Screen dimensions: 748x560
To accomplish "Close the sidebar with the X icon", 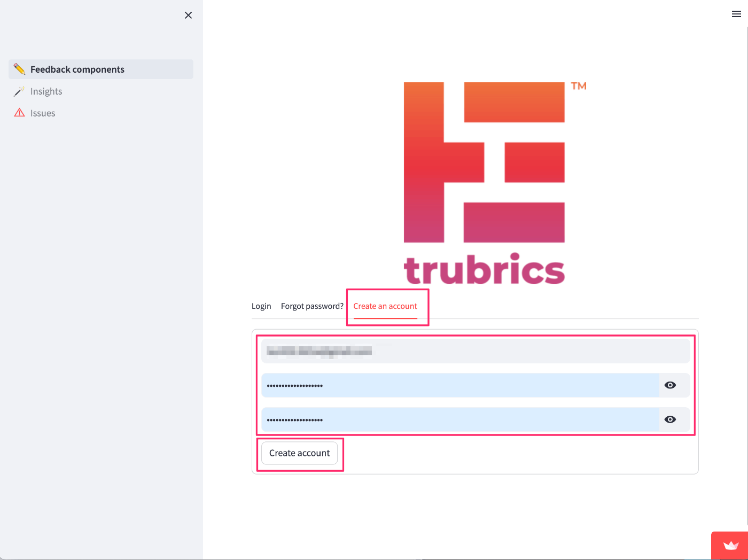I will (x=188, y=15).
